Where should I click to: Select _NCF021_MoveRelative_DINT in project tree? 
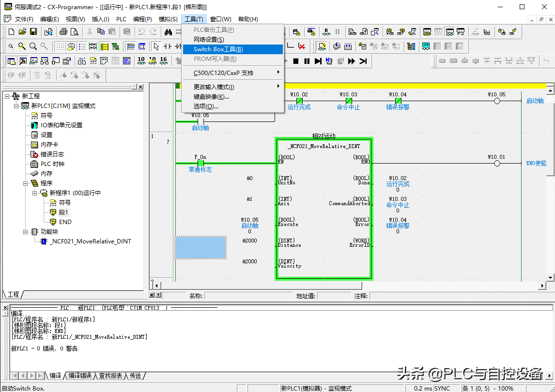click(x=90, y=241)
